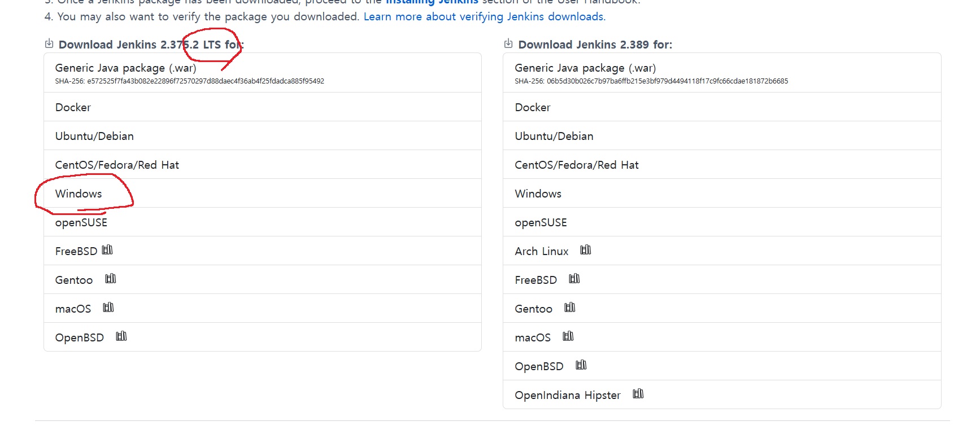
Task: Open FreeBSD entry in the 2.389 list
Action: (722, 280)
